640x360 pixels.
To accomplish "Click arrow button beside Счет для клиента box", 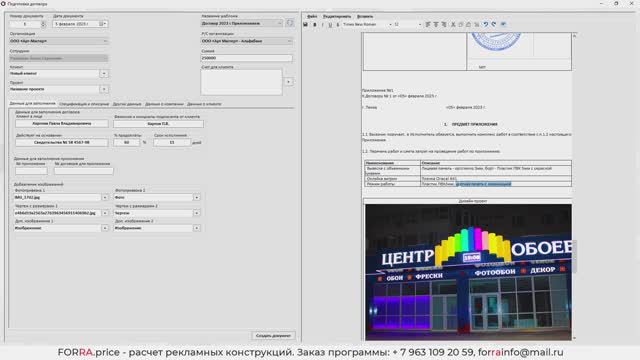I will (289, 82).
